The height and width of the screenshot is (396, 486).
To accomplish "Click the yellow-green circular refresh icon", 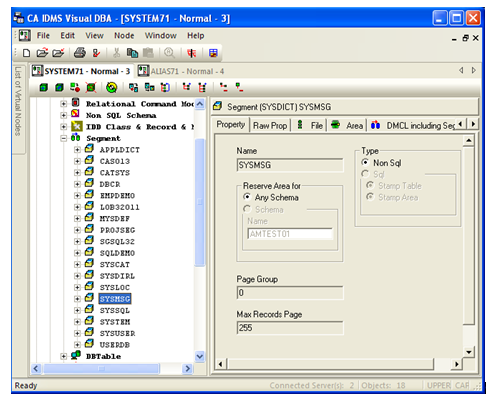I will tap(112, 88).
